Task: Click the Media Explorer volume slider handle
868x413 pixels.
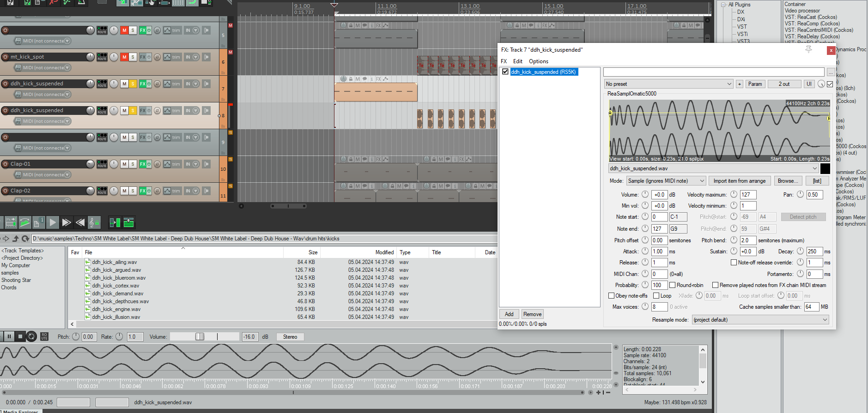Action: click(200, 336)
